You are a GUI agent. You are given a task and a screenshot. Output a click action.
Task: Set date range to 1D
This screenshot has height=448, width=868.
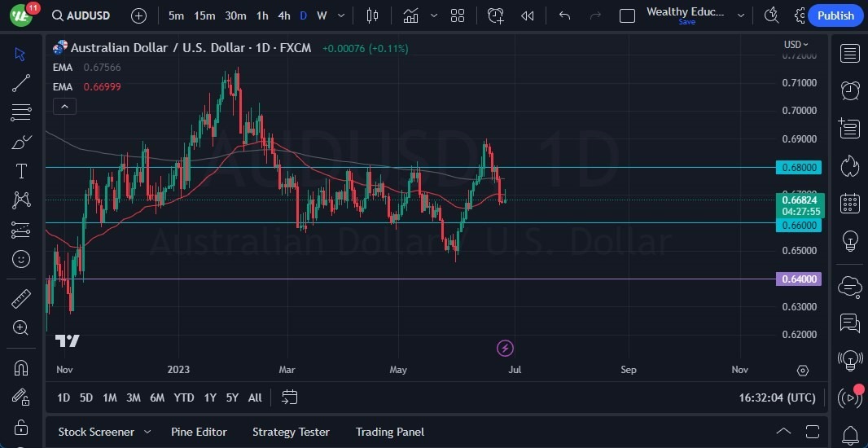64,397
